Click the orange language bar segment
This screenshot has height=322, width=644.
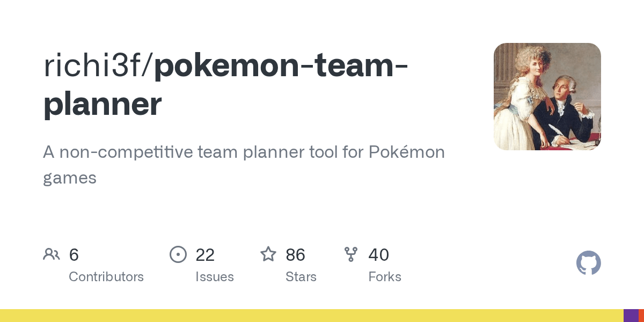(641, 316)
